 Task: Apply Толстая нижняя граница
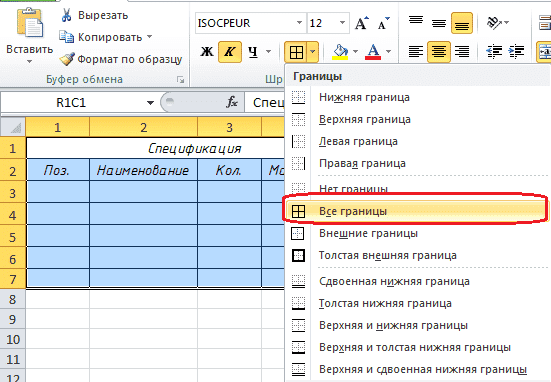coord(417,303)
